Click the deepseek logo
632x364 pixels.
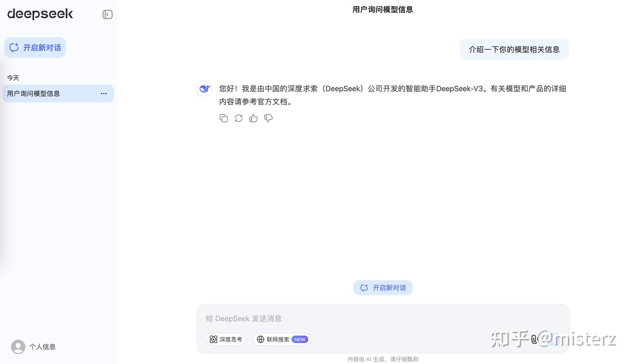(x=40, y=14)
